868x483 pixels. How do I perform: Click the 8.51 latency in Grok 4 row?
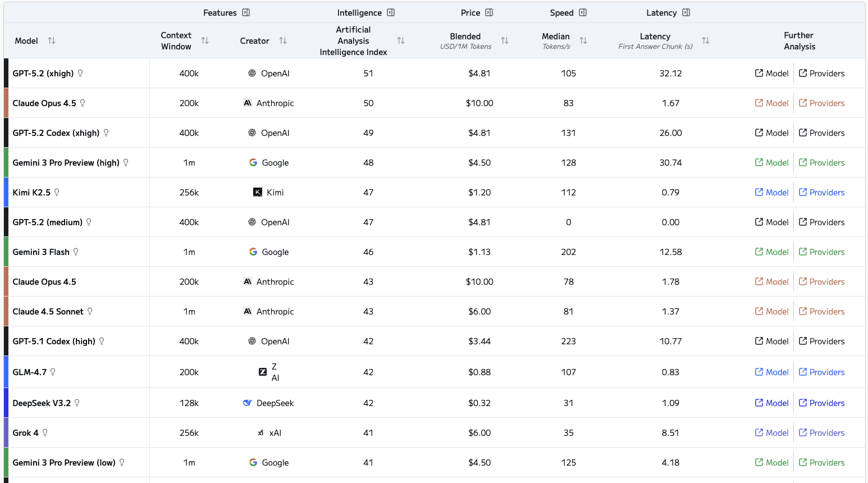pos(670,432)
